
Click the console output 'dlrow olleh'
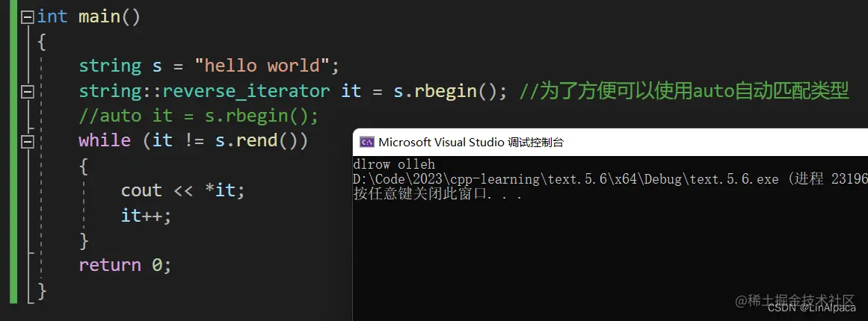pyautogui.click(x=393, y=165)
